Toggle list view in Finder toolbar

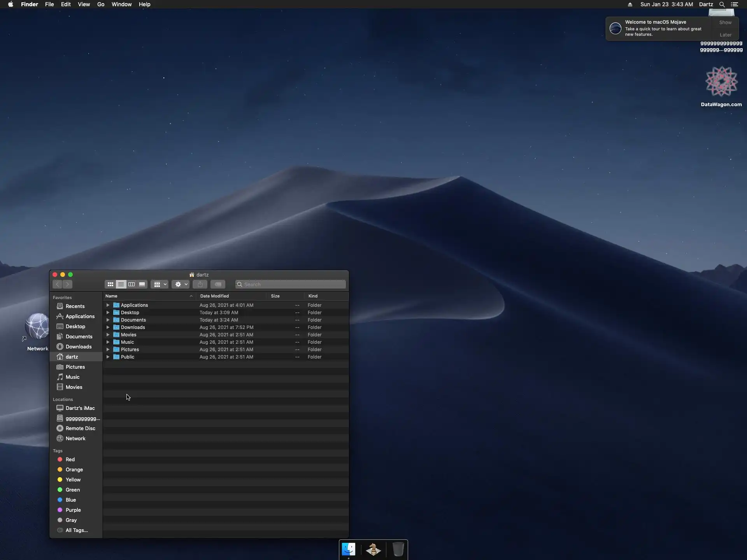click(121, 284)
